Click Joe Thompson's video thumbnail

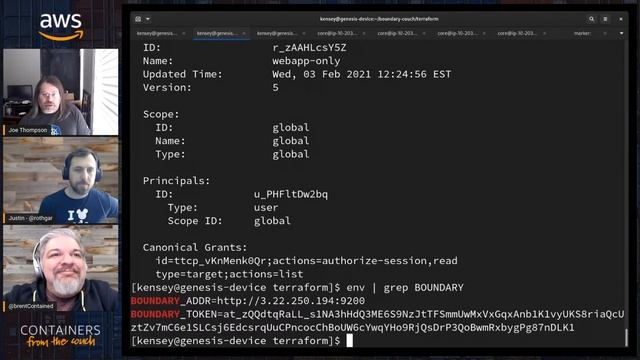pyautogui.click(x=61, y=92)
